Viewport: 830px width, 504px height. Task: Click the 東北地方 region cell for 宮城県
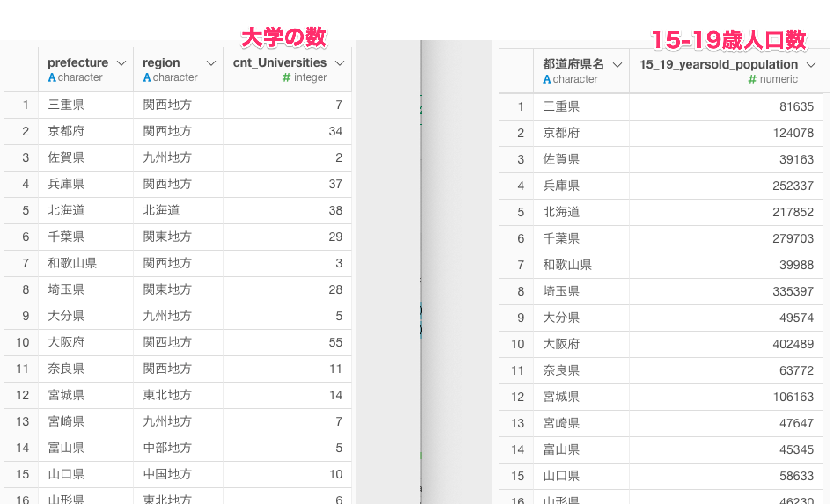point(178,395)
